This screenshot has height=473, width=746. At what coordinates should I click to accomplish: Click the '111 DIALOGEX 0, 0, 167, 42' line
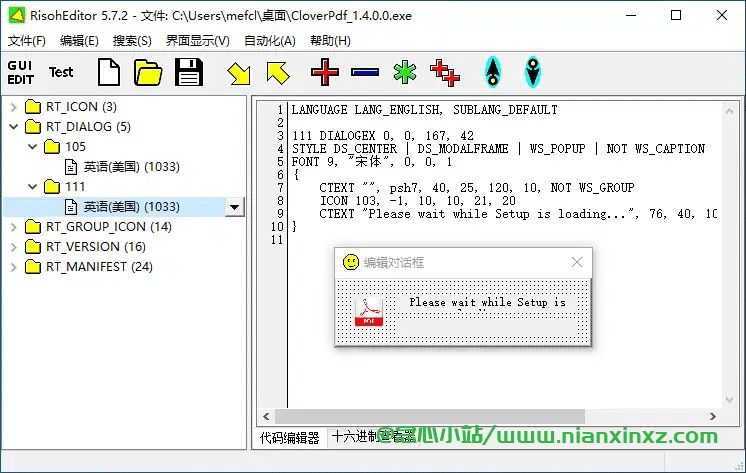(383, 136)
